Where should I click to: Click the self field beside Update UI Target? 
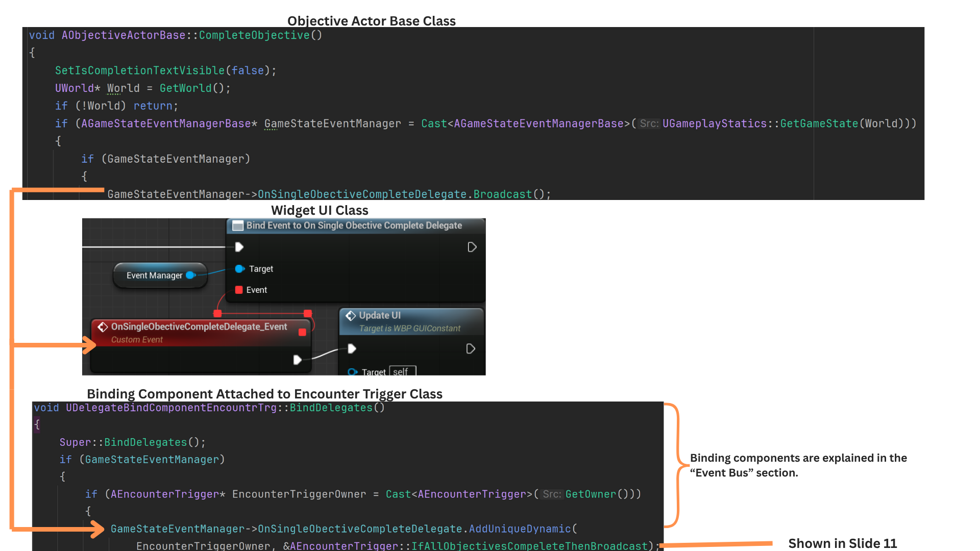point(402,371)
